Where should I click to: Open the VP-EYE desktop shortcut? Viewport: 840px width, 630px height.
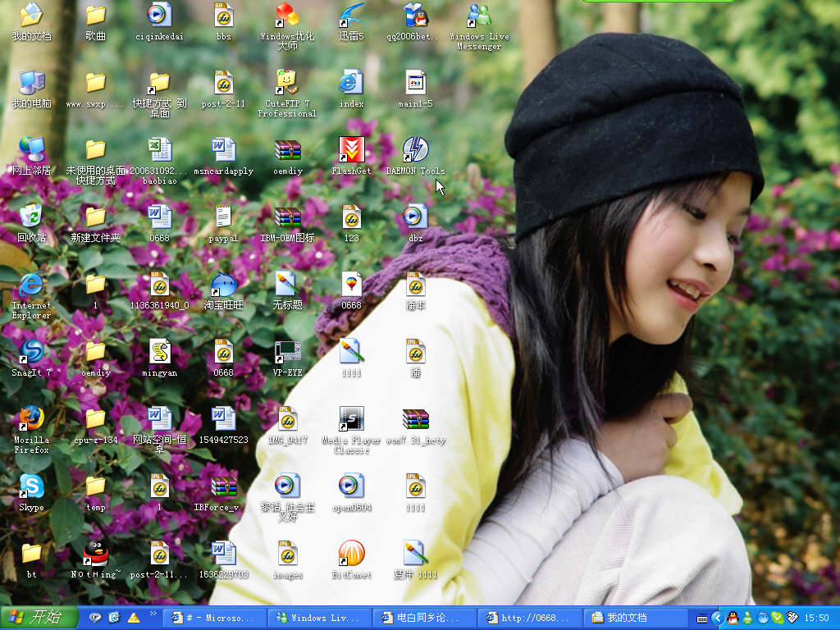point(287,352)
